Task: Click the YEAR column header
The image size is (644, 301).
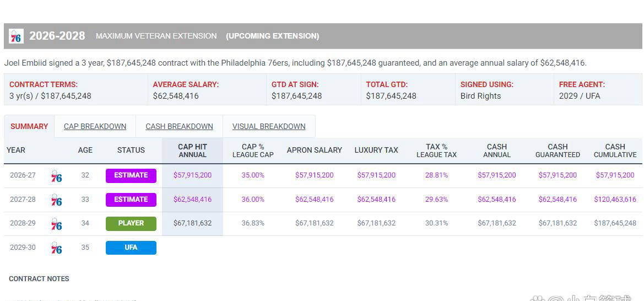Action: (x=15, y=150)
